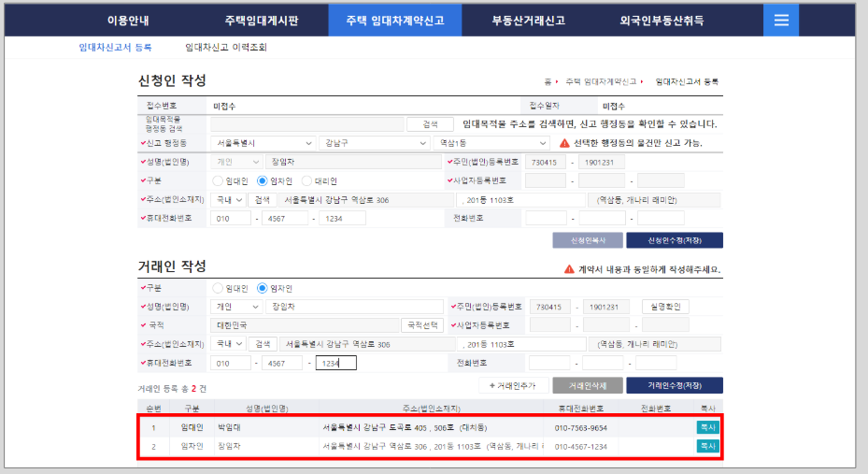Click 거래인 detail address field 201동 1103호
This screenshot has height=474, width=868.
pyautogui.click(x=521, y=344)
